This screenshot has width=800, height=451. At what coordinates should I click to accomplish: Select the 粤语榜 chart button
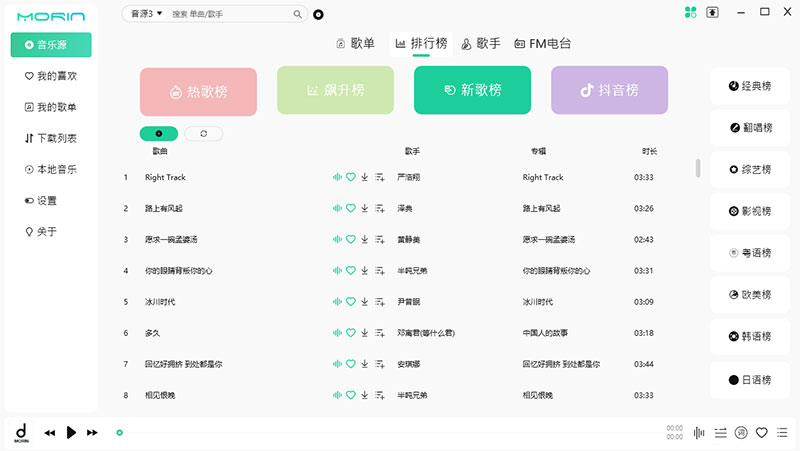pyautogui.click(x=750, y=253)
